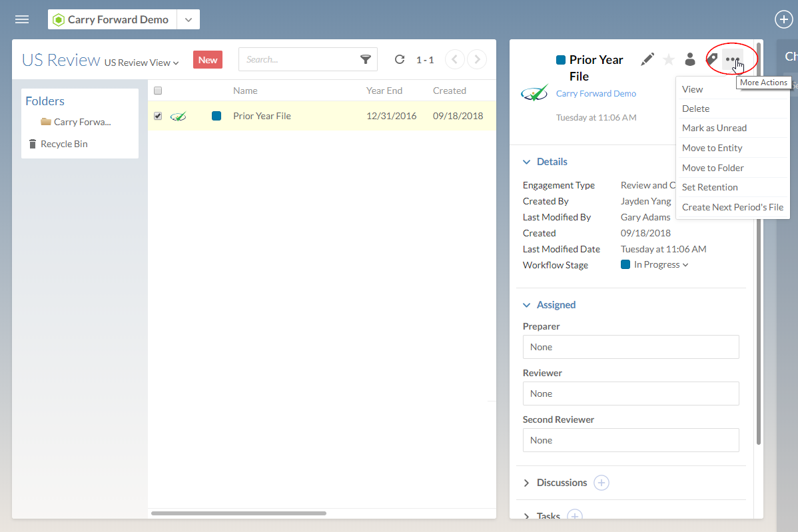Image resolution: width=798 pixels, height=532 pixels.
Task: Click the pencil edit icon
Action: coord(647,60)
